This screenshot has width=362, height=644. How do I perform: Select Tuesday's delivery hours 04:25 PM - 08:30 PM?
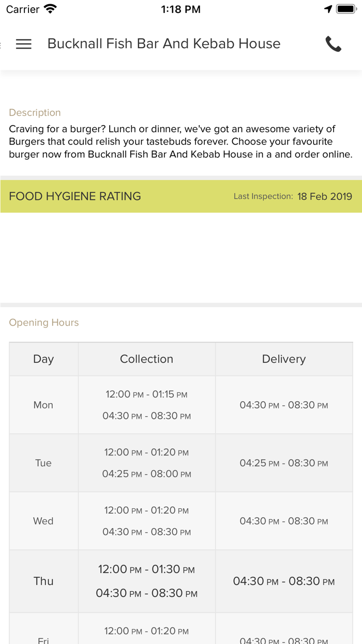point(283,463)
